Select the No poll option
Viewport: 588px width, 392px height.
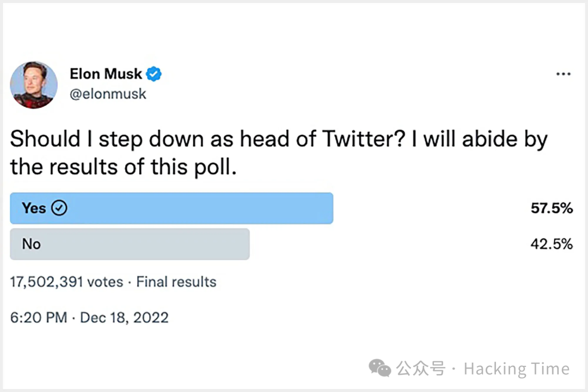click(130, 244)
